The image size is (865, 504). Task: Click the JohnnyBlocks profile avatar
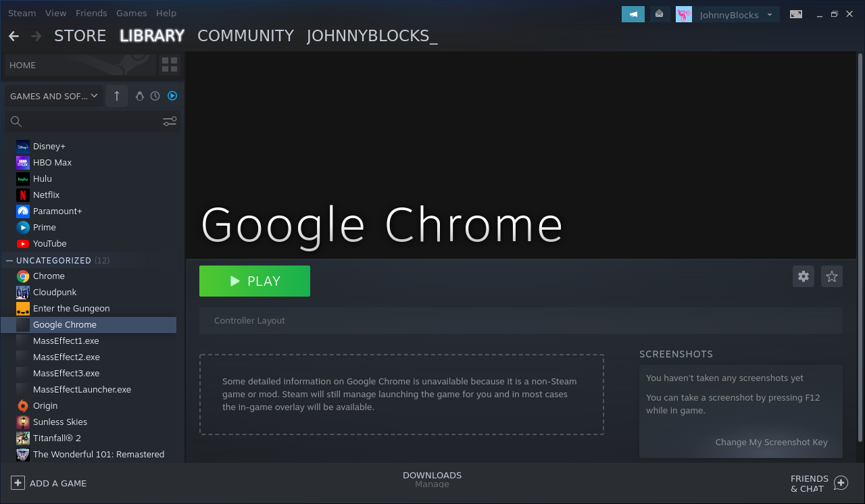point(684,14)
